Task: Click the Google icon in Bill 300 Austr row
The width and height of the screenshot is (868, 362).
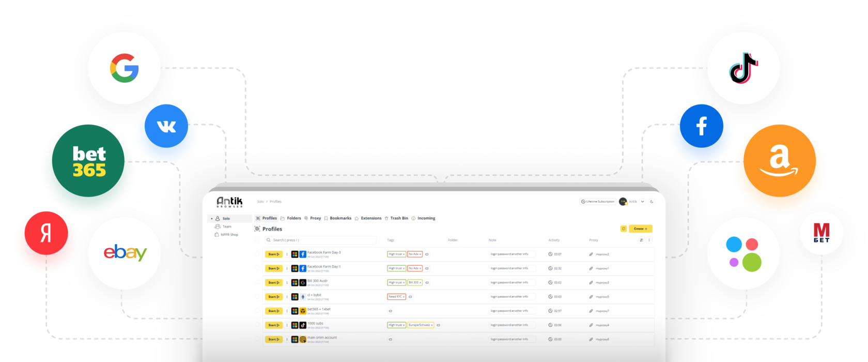Action: click(x=303, y=283)
